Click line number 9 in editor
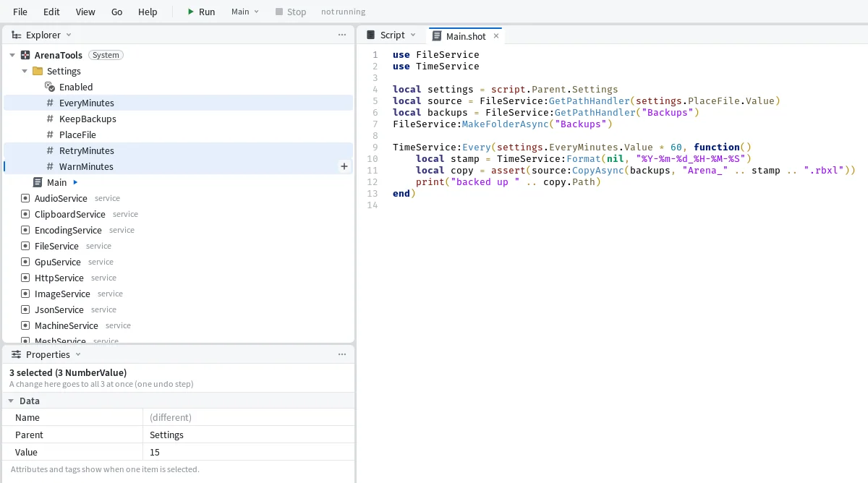868x483 pixels. click(375, 147)
